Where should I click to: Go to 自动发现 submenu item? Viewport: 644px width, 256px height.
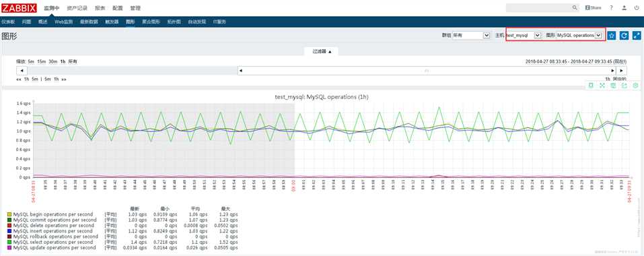(x=196, y=22)
